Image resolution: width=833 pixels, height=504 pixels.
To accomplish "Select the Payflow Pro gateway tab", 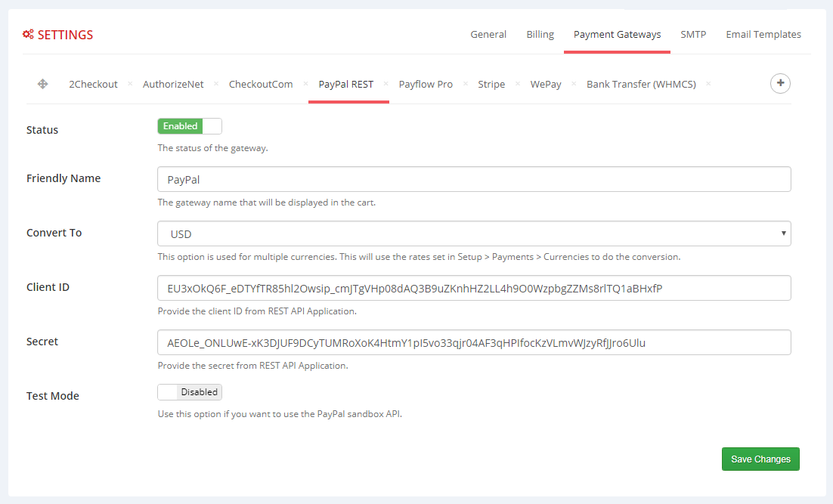I will [426, 84].
